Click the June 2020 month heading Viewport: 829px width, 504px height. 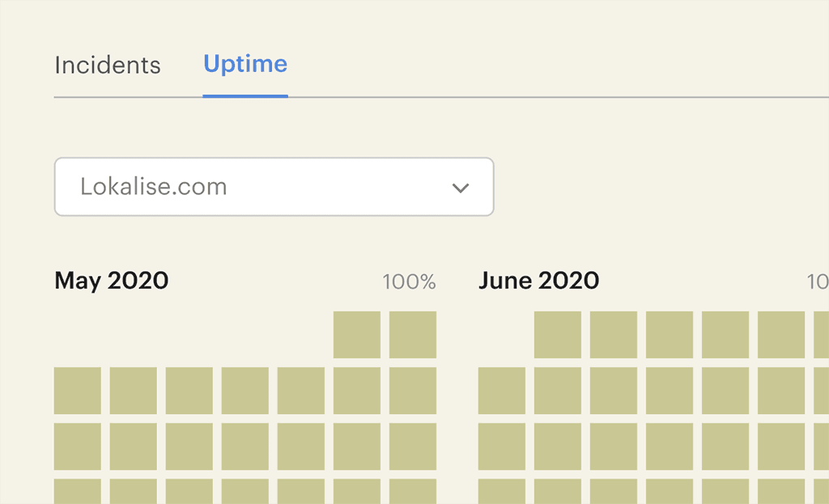539,281
